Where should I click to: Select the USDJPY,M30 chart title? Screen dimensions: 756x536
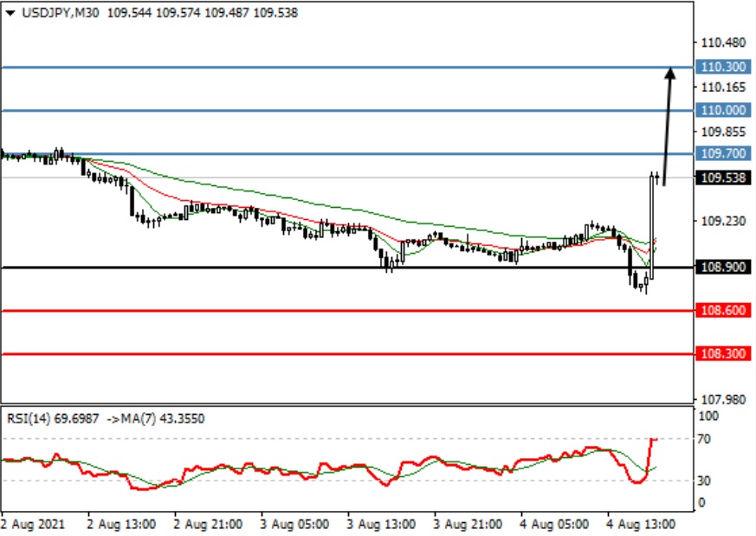(61, 13)
